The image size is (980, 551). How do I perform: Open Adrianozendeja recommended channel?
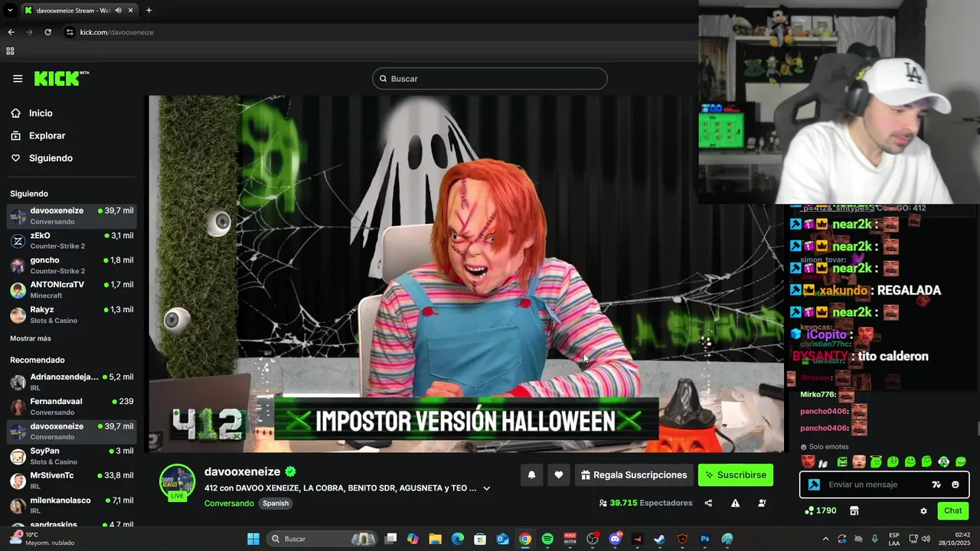click(x=72, y=382)
